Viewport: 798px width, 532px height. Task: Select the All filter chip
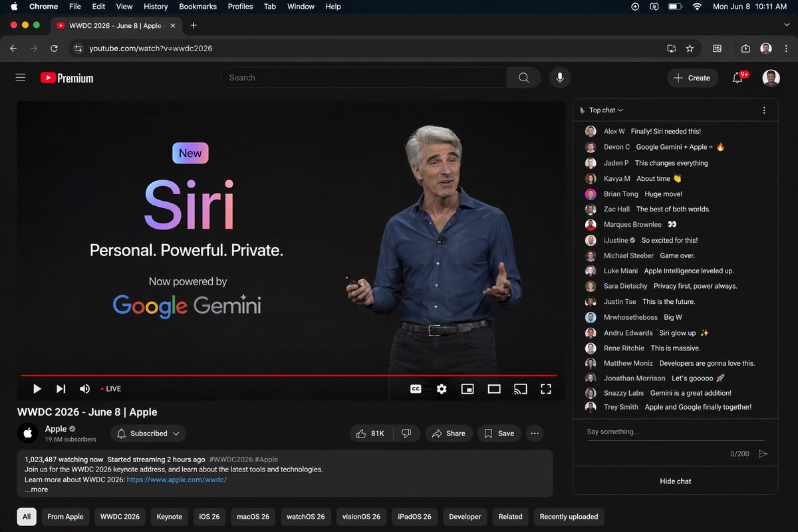pyautogui.click(x=27, y=517)
